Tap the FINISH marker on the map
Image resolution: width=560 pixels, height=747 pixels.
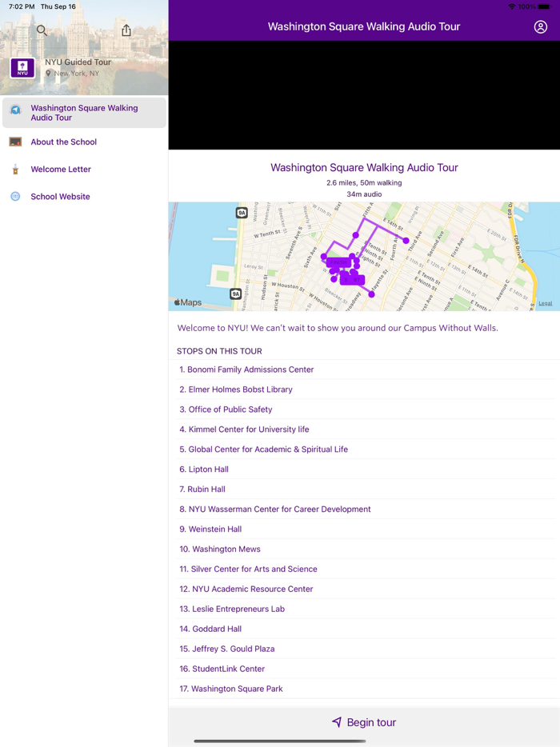[339, 262]
